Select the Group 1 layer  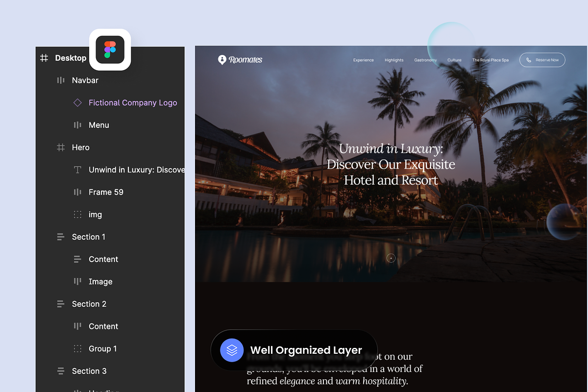coord(102,349)
